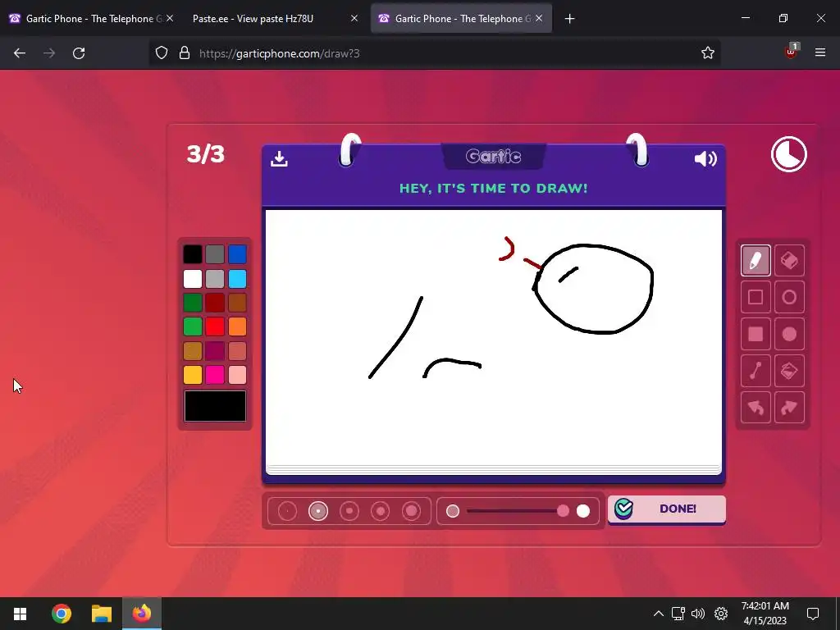Select the light pink color swatch
Screen dimensions: 840x630
[x=237, y=375]
